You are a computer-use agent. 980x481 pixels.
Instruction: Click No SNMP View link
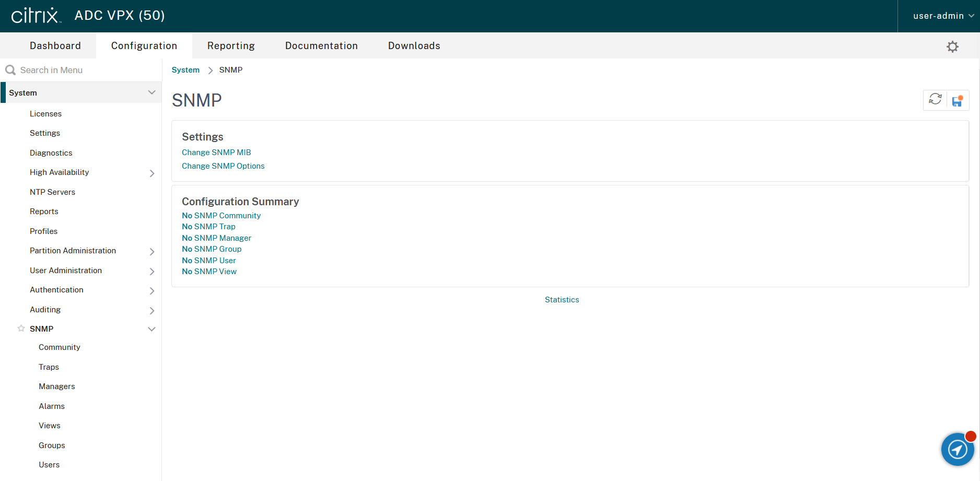point(209,272)
